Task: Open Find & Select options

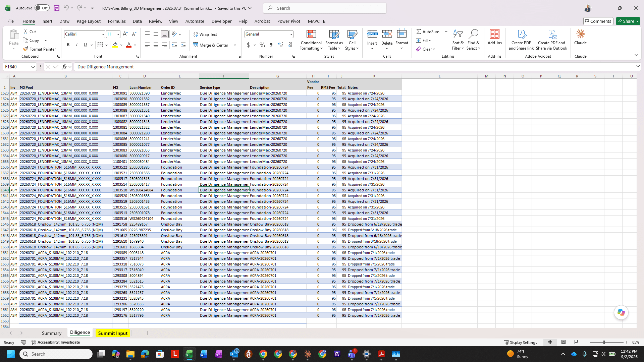Action: click(x=473, y=40)
